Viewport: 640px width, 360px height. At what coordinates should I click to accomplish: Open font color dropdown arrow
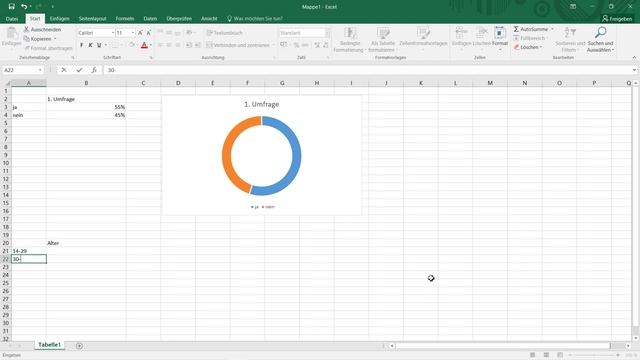151,45
